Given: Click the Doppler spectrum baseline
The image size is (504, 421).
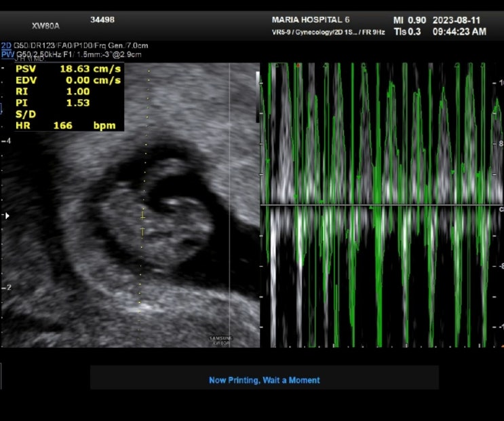Looking at the screenshot, I should point(381,204).
